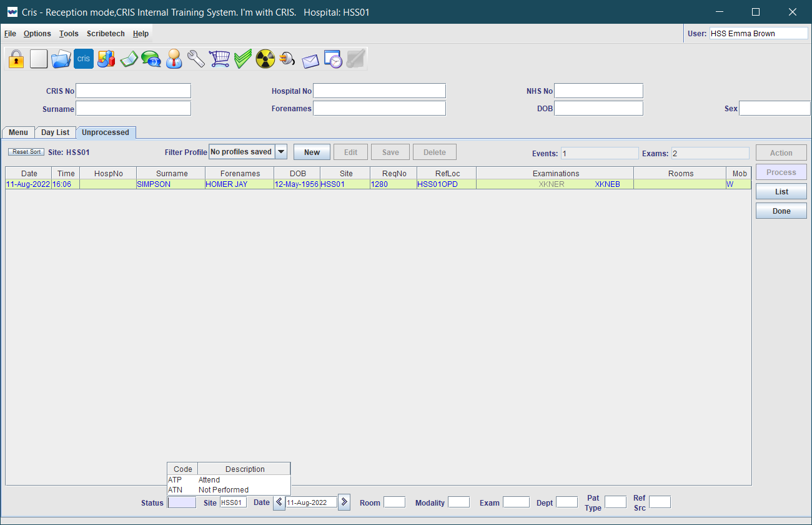Open the Scribetech menu

106,34
